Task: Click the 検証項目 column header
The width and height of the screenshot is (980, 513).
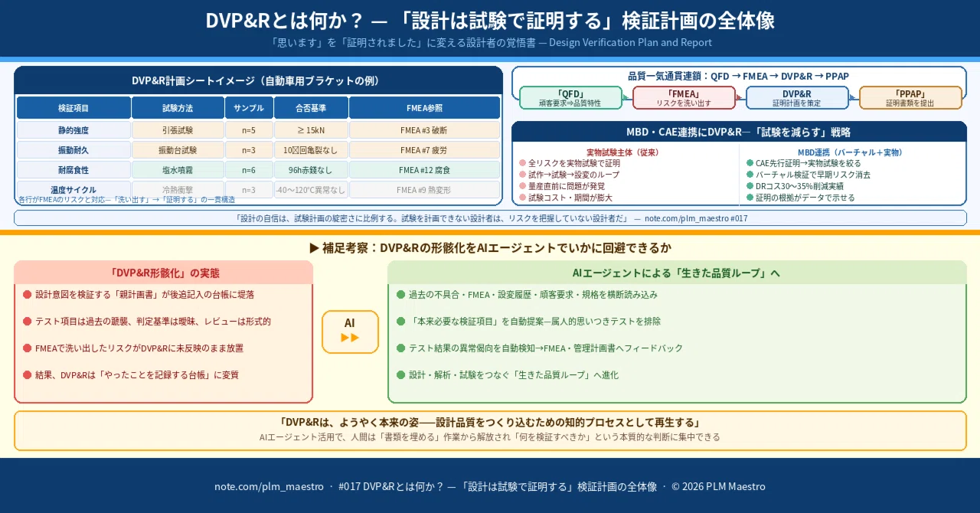Action: pos(73,108)
